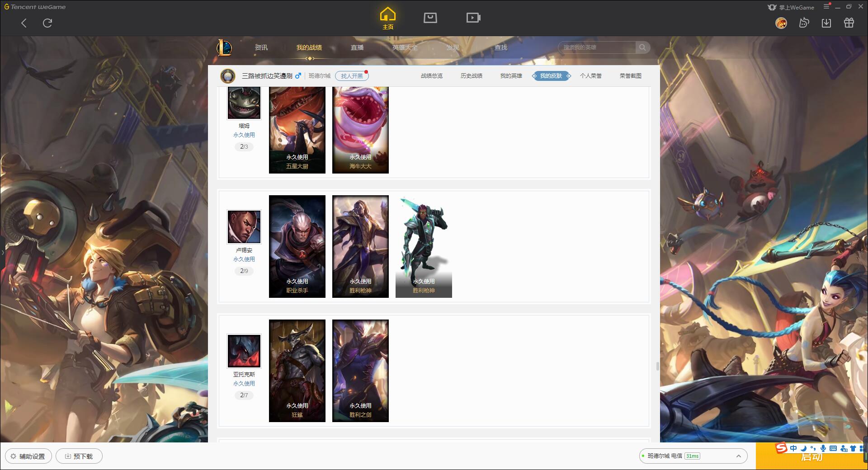Viewport: 868px width, 470px height.
Task: Switch to 历史战绩 sub-tab
Action: 472,76
